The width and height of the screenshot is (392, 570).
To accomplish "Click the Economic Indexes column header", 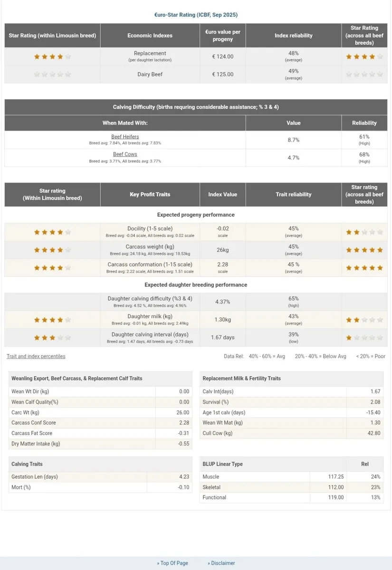I will pyautogui.click(x=150, y=36).
